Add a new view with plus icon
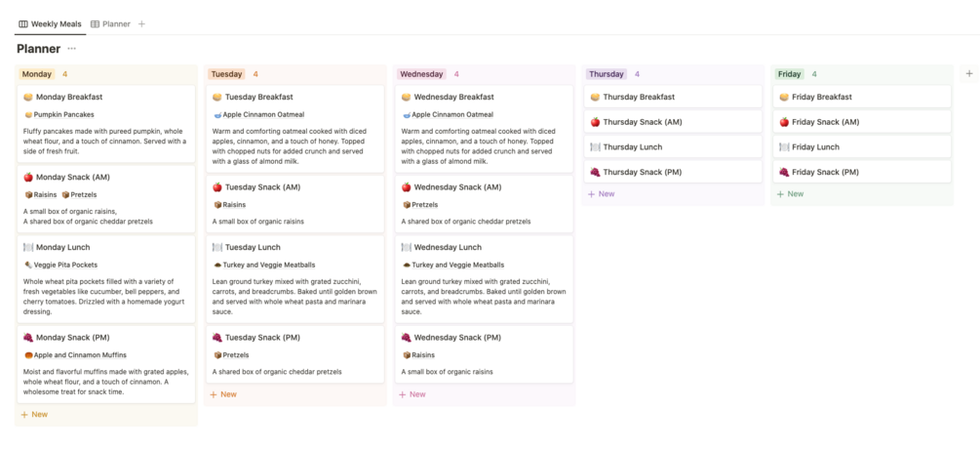This screenshot has height=451, width=980. pos(141,23)
